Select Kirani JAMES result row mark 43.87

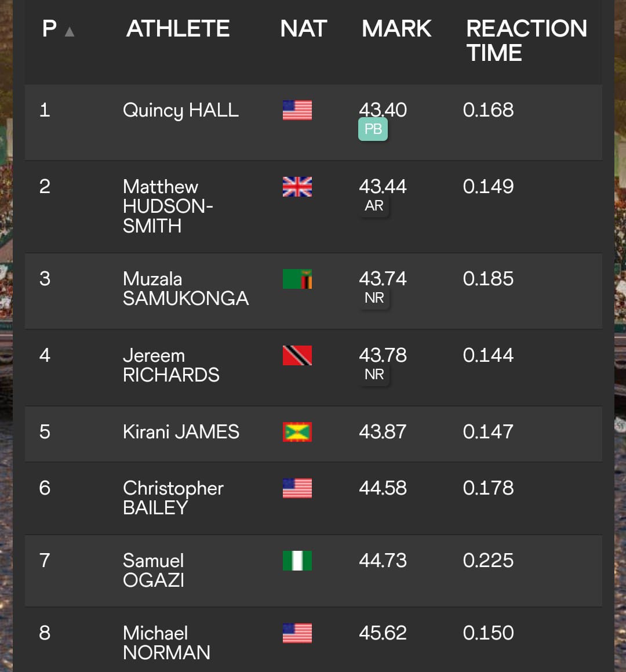click(x=383, y=432)
